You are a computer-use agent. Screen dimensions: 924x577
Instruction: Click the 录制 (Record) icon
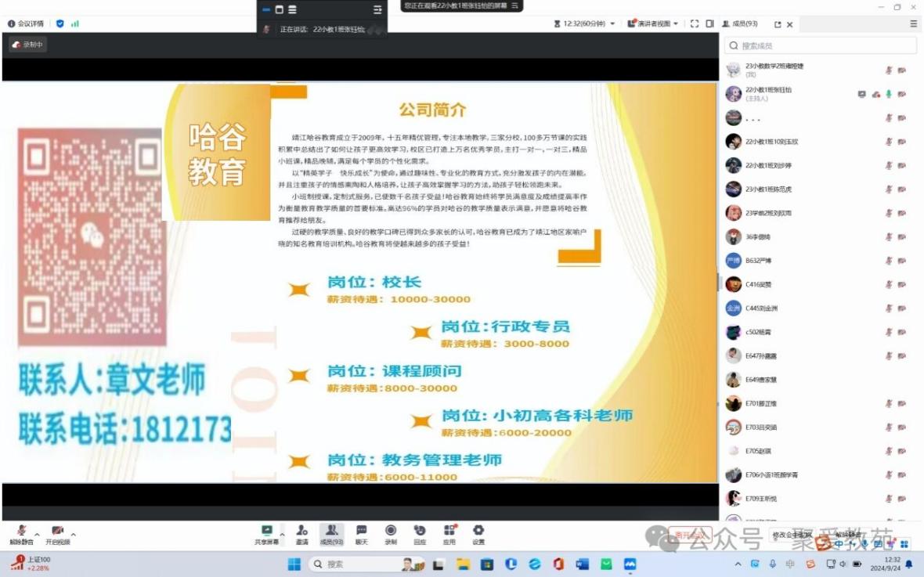(391, 534)
